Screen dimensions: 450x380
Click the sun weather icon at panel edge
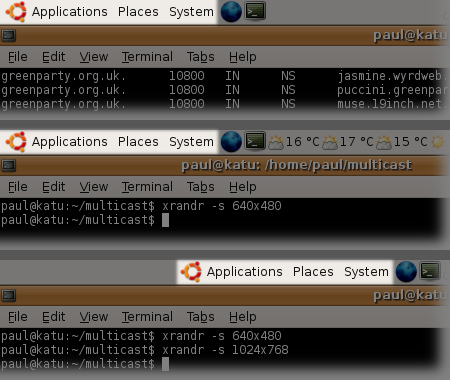pyautogui.click(x=438, y=142)
